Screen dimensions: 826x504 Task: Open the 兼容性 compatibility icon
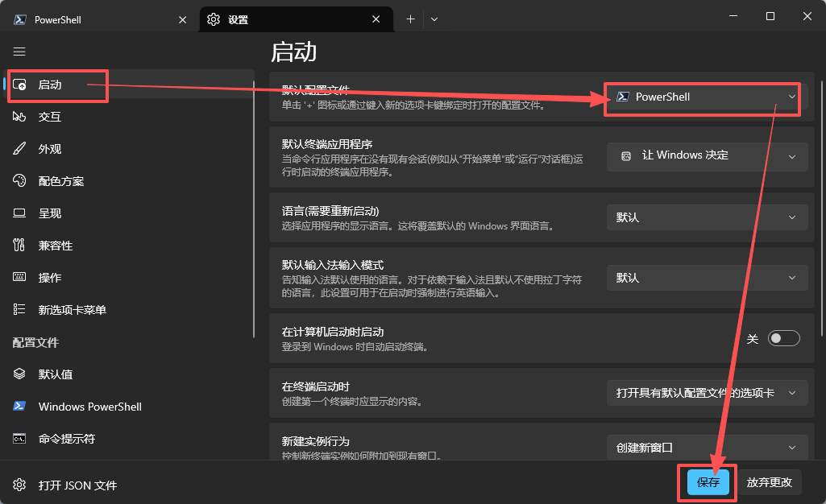[19, 245]
